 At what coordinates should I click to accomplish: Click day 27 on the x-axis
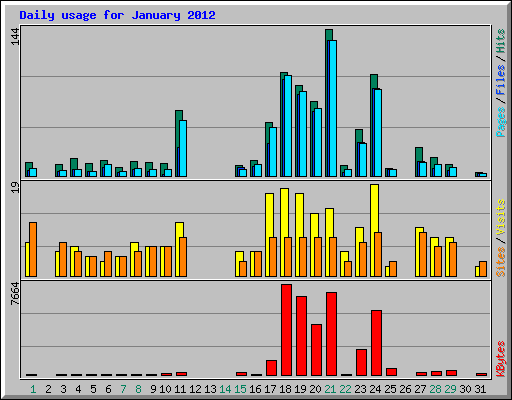pyautogui.click(x=420, y=389)
